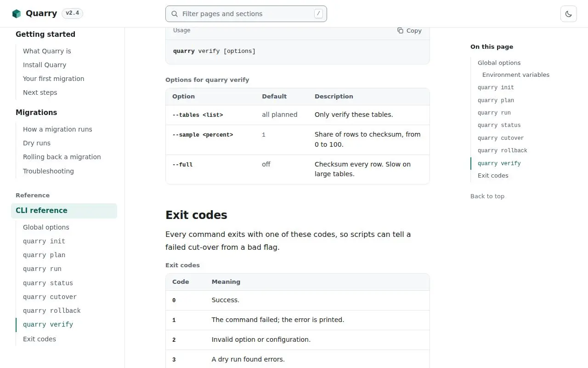Click the search magnifier icon

click(175, 14)
